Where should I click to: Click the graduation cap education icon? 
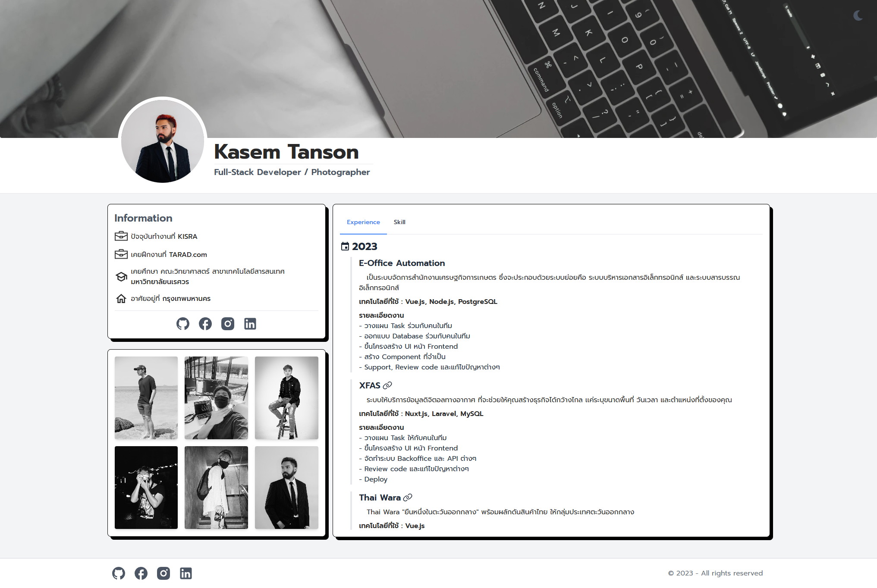click(121, 277)
